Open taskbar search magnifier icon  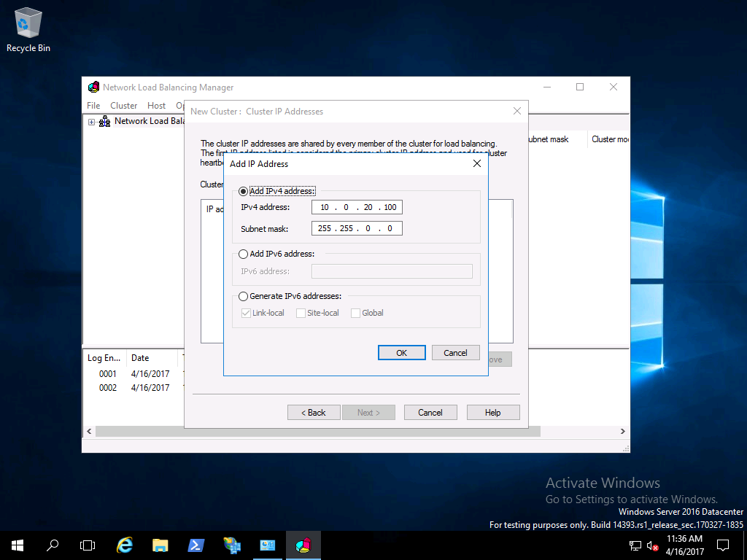click(53, 545)
